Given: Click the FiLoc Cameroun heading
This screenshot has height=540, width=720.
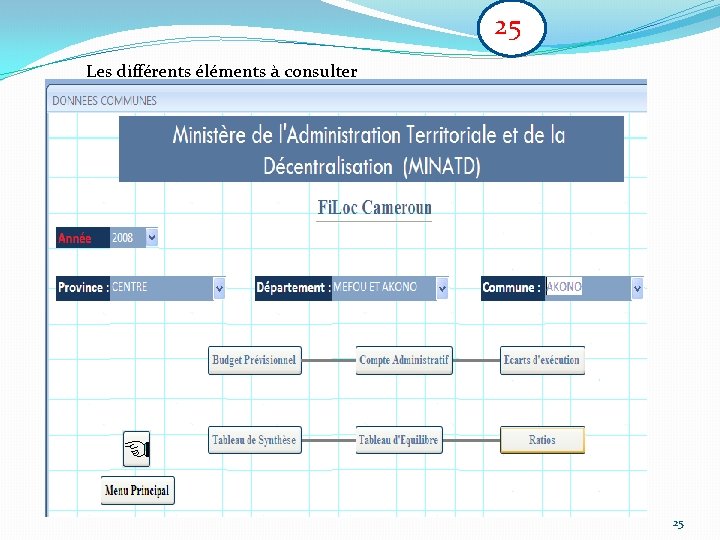Looking at the screenshot, I should pos(374,208).
